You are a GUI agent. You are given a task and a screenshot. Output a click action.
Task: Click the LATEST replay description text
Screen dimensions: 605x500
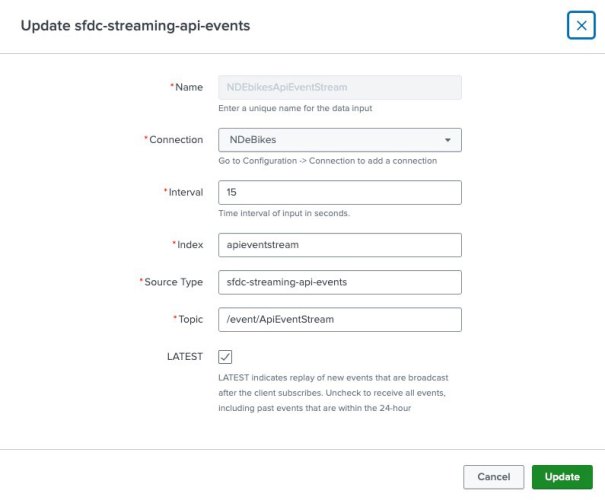pos(333,393)
